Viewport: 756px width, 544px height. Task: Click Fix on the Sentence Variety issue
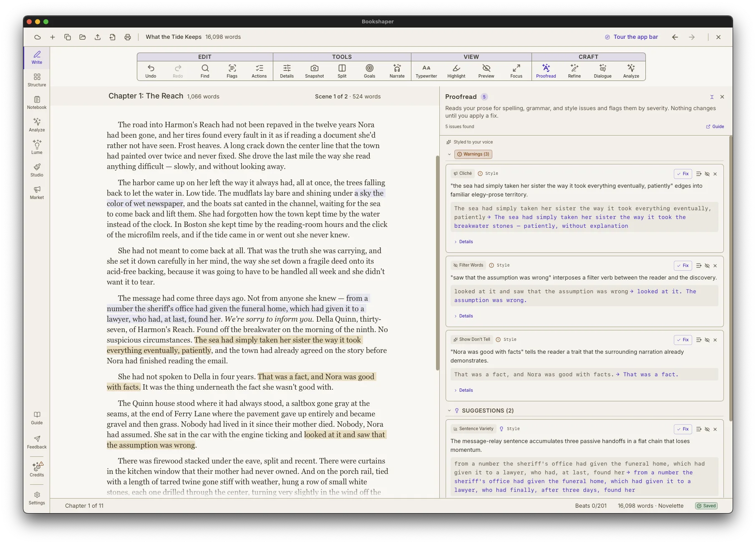[x=683, y=429]
